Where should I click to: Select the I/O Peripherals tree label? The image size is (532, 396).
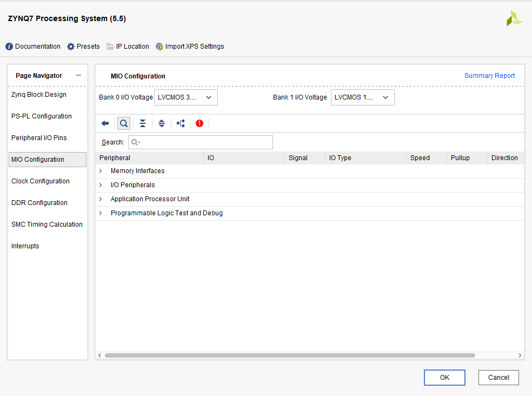click(x=132, y=185)
